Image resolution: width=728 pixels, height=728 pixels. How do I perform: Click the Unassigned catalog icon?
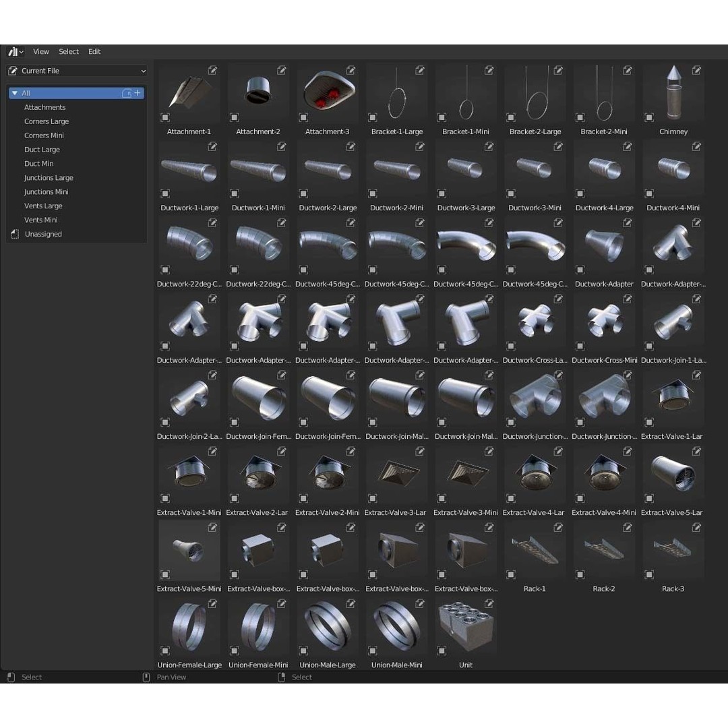tap(15, 234)
